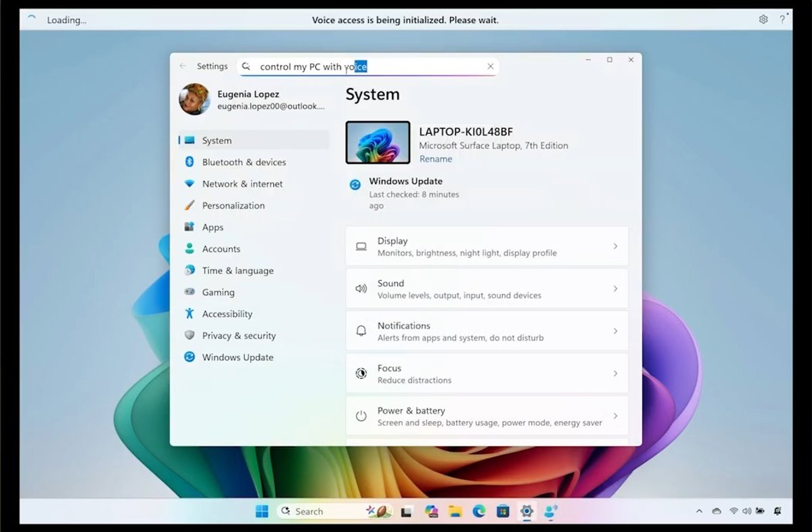Image resolution: width=812 pixels, height=532 pixels.
Task: Open the Notifications settings row
Action: coord(487,331)
